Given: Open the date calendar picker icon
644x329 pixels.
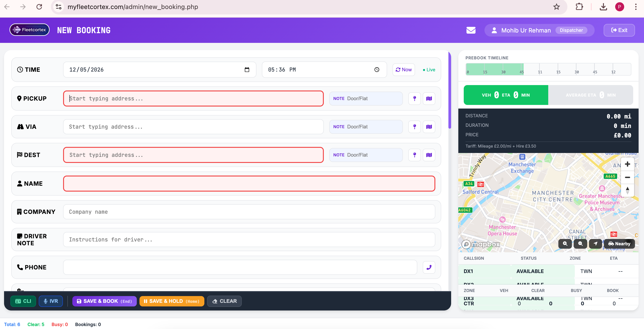Looking at the screenshot, I should point(247,70).
